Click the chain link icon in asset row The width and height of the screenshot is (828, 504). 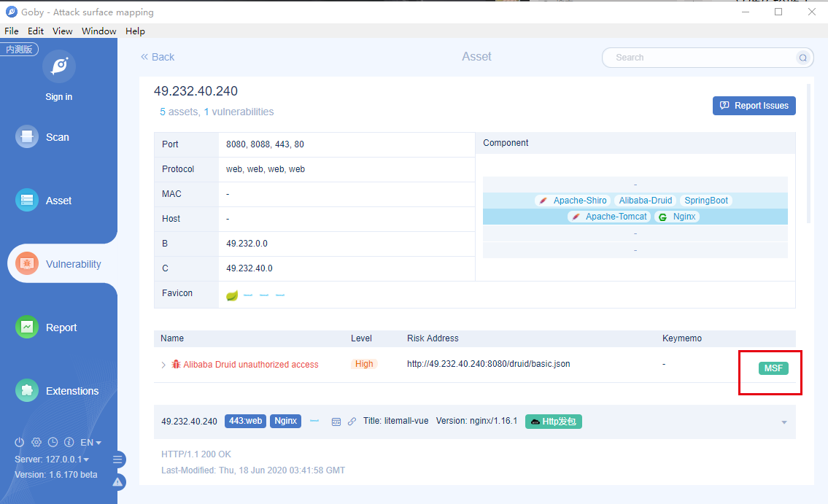point(352,422)
